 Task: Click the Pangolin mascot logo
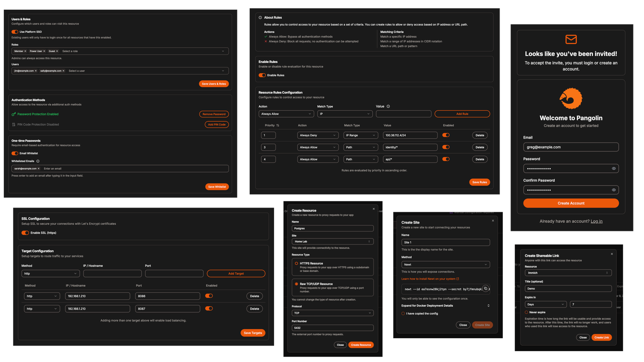tap(571, 98)
